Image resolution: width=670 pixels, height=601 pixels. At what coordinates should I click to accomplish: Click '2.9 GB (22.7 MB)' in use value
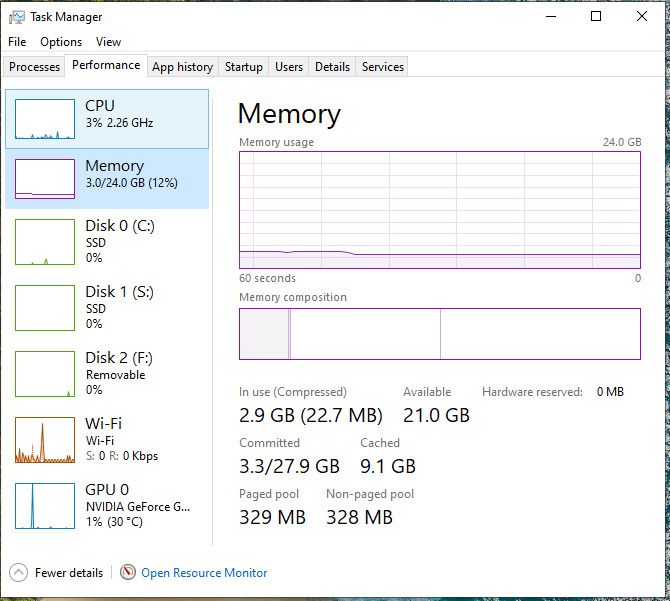pyautogui.click(x=311, y=415)
